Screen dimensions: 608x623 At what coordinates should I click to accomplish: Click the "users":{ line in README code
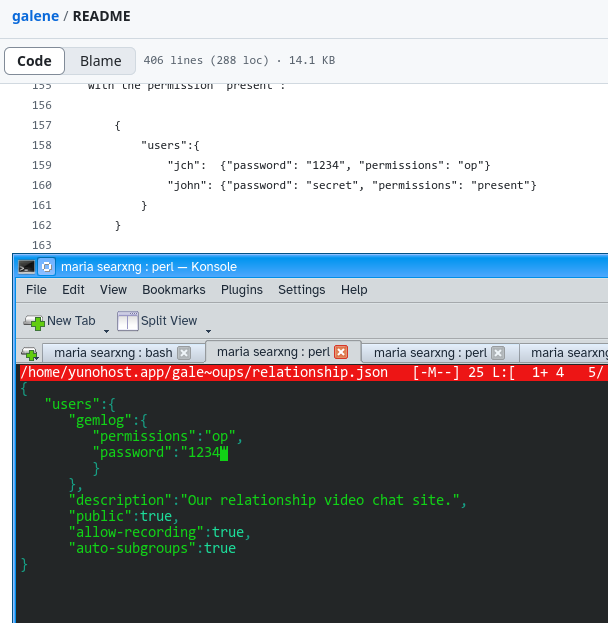pos(170,145)
